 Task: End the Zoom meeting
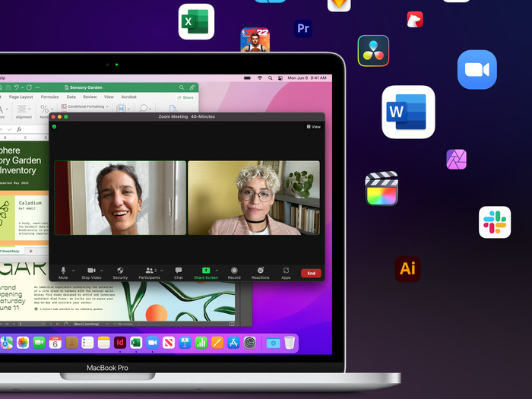coord(311,273)
